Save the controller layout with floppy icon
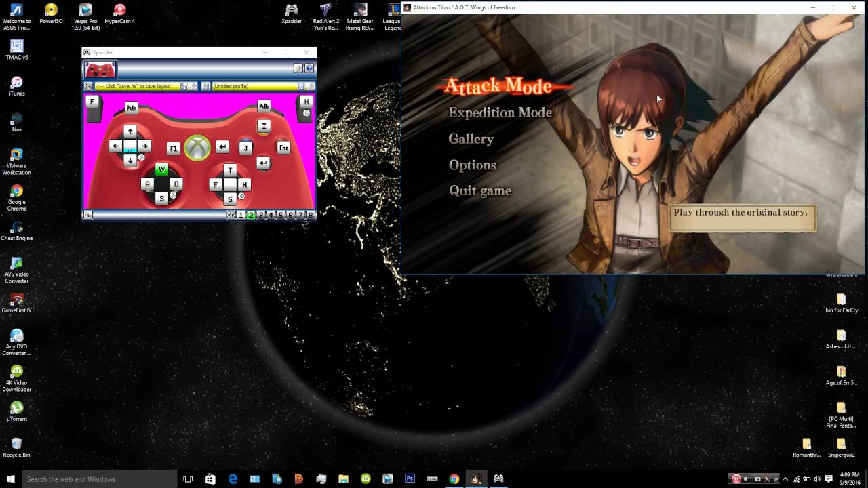The width and height of the screenshot is (868, 488). (x=184, y=86)
